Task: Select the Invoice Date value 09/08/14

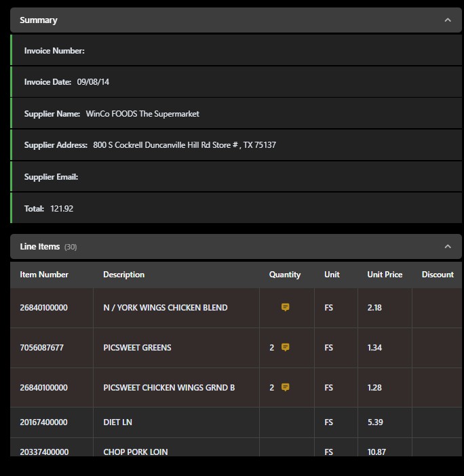Action: click(93, 82)
